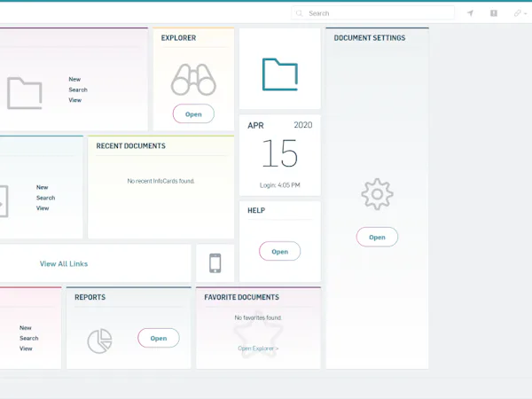
Task: Click the star icon in Favorite Documents
Action: [x=258, y=334]
